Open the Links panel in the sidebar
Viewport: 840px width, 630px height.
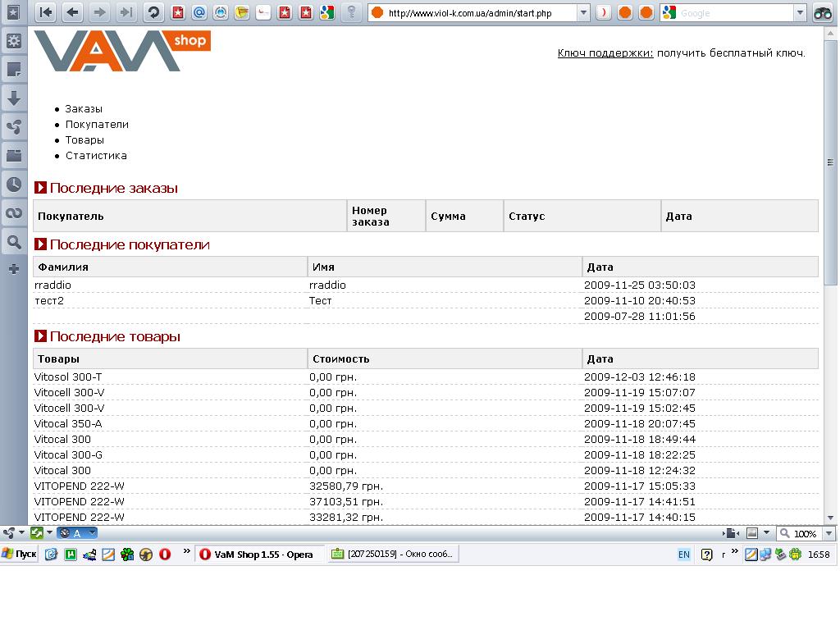click(x=14, y=213)
